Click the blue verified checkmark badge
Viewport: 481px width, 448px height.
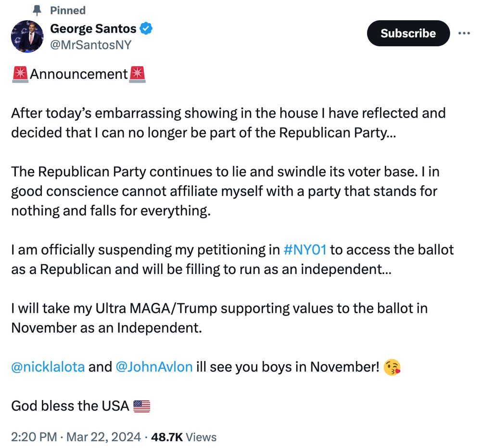pyautogui.click(x=146, y=28)
